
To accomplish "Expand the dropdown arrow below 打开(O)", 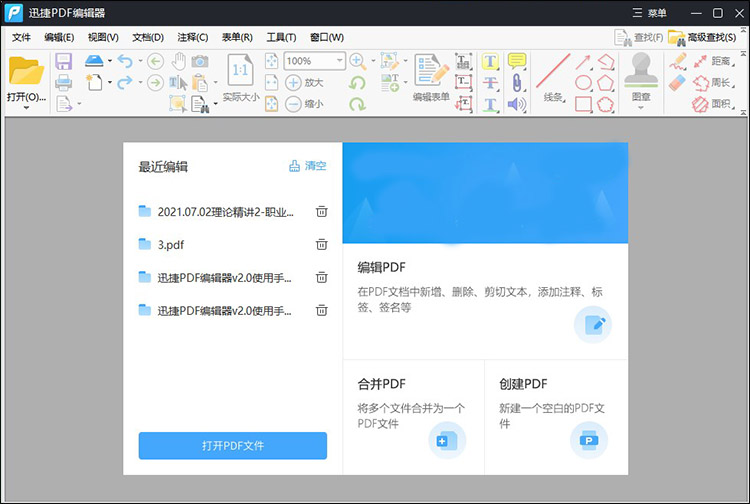I will (x=26, y=108).
